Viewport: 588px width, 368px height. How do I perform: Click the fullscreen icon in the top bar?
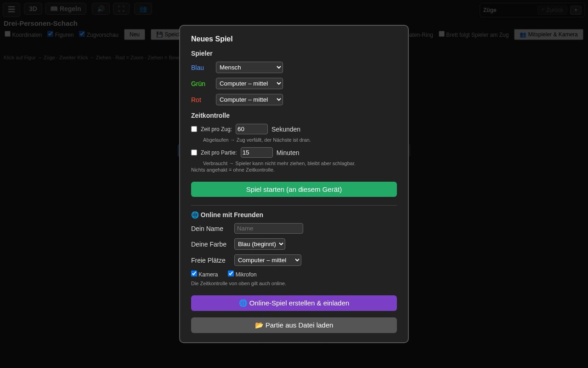121,9
